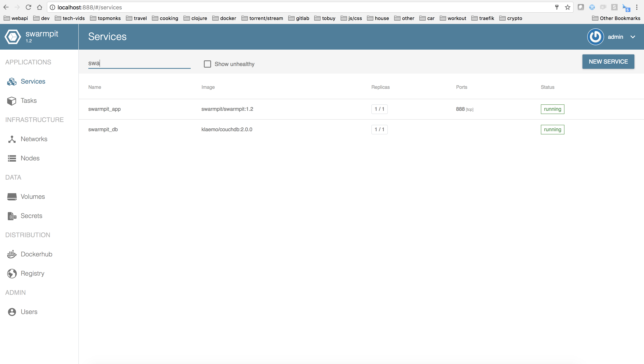Expand the admin account dropdown
644x364 pixels.
(x=633, y=37)
